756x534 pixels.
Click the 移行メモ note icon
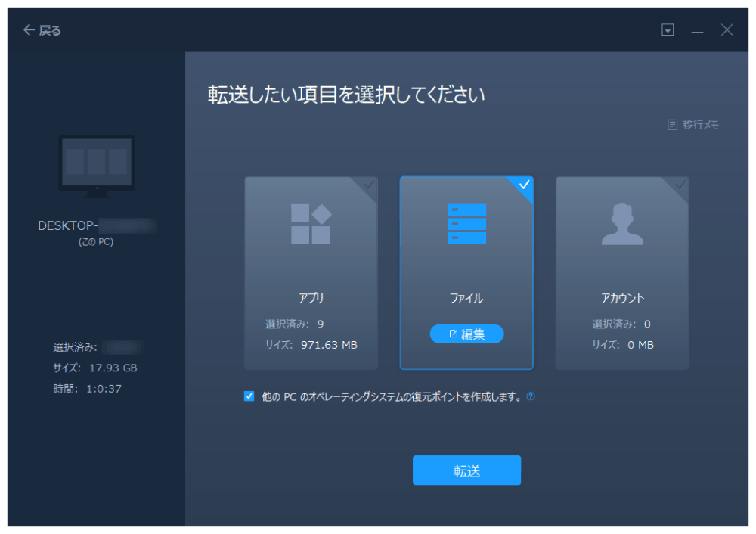coord(672,125)
